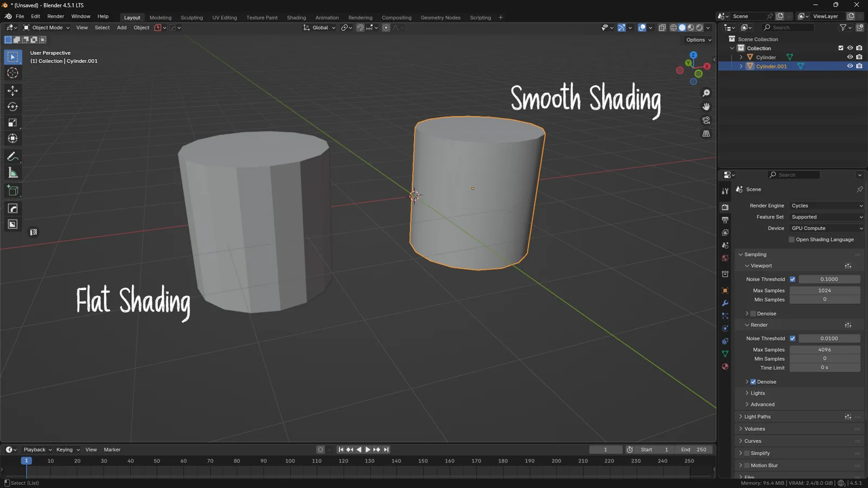Open the Add menu in viewport header

(122, 28)
